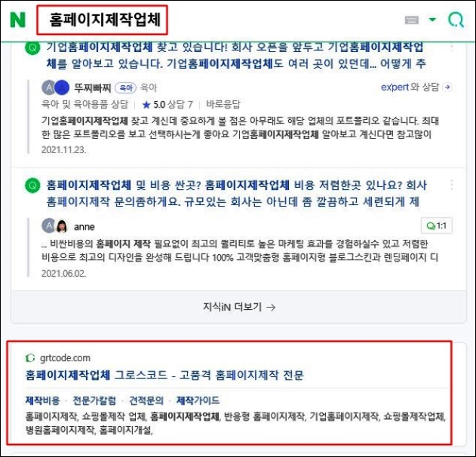
Task: Click the green Q icon on the first question
Action: click(32, 48)
